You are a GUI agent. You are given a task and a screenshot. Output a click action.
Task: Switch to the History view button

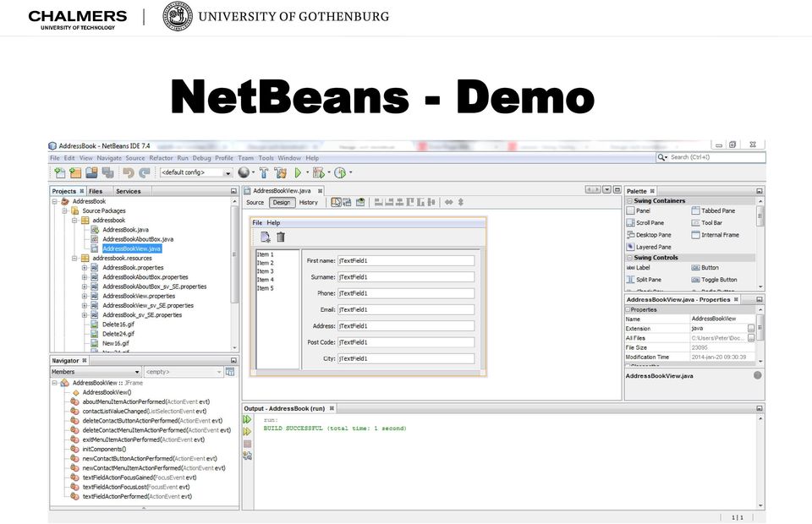pos(308,202)
